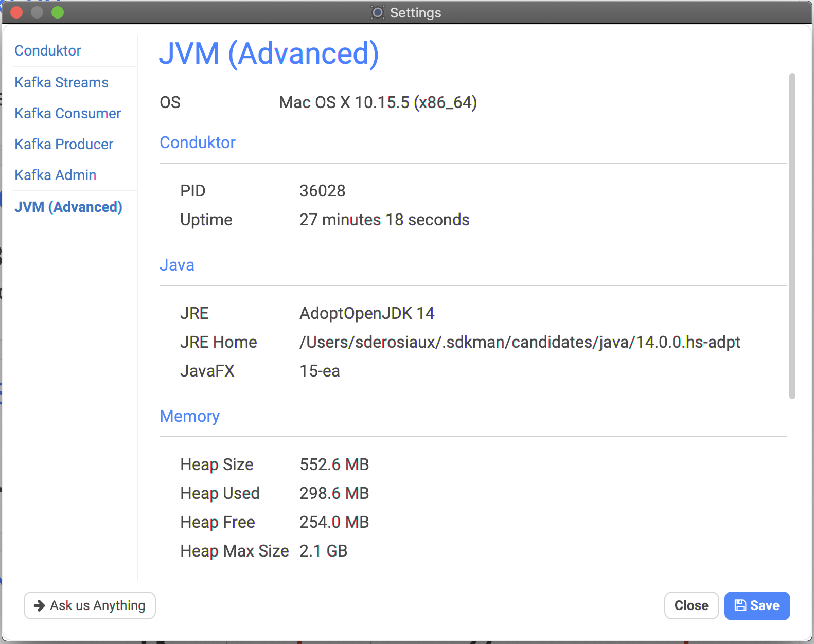Click the Heap Used value 298.6 MB
The height and width of the screenshot is (644, 814).
334,493
